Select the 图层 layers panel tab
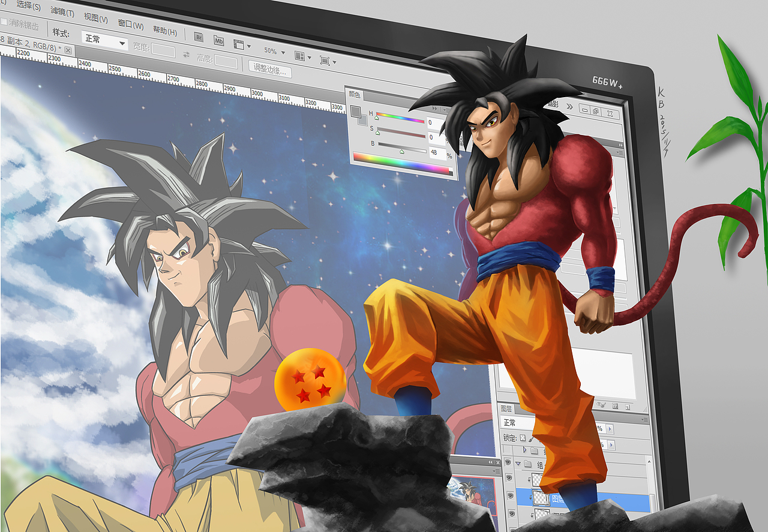Screen dimensions: 768x532 coord(506,409)
